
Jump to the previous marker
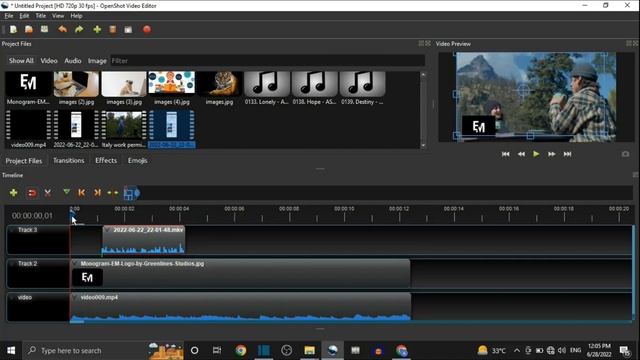tap(82, 193)
